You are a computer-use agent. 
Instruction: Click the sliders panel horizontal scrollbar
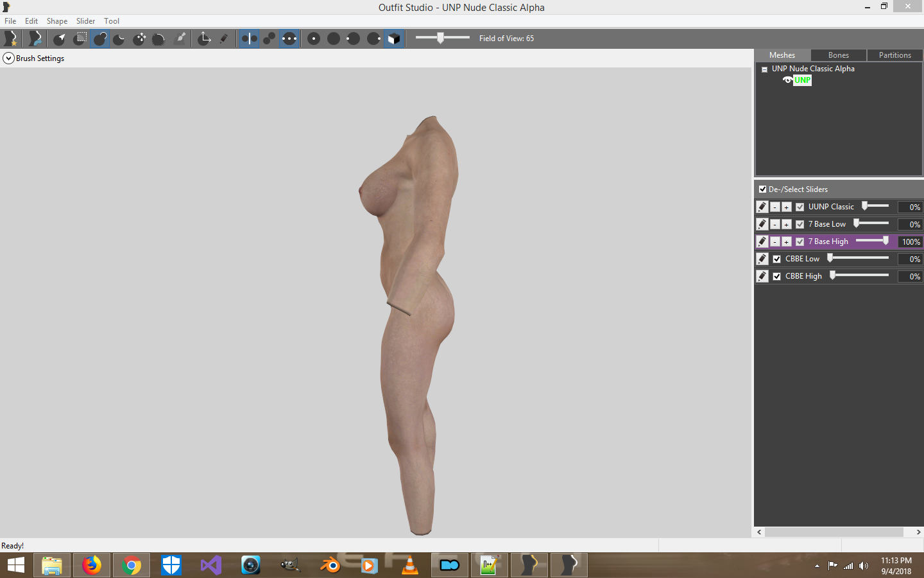834,532
